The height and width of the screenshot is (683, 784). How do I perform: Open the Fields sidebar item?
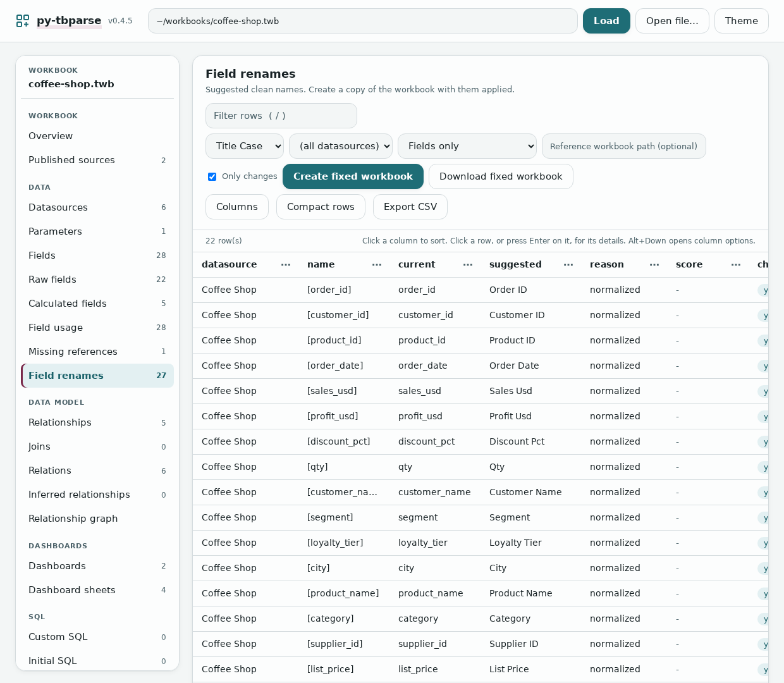[97, 255]
